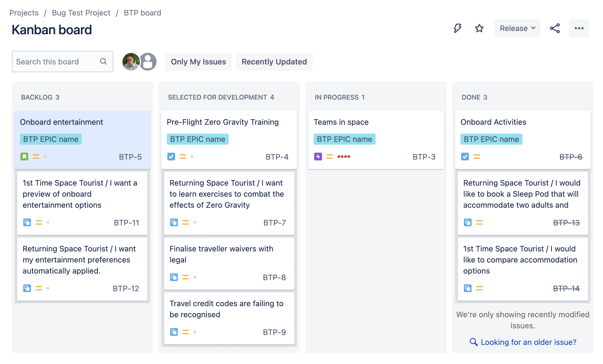This screenshot has height=364, width=603.
Task: Click the subtask icon on BTP-11 card
Action: tap(27, 222)
